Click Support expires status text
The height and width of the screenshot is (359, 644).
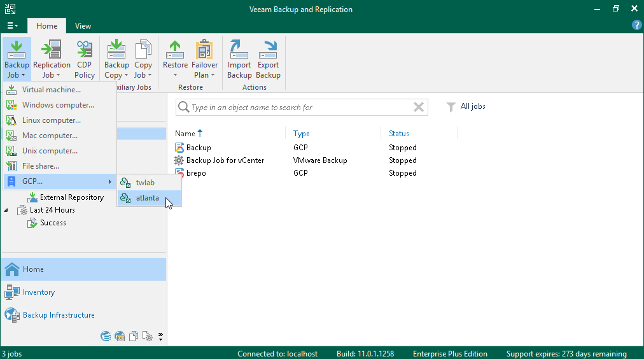tap(566, 354)
